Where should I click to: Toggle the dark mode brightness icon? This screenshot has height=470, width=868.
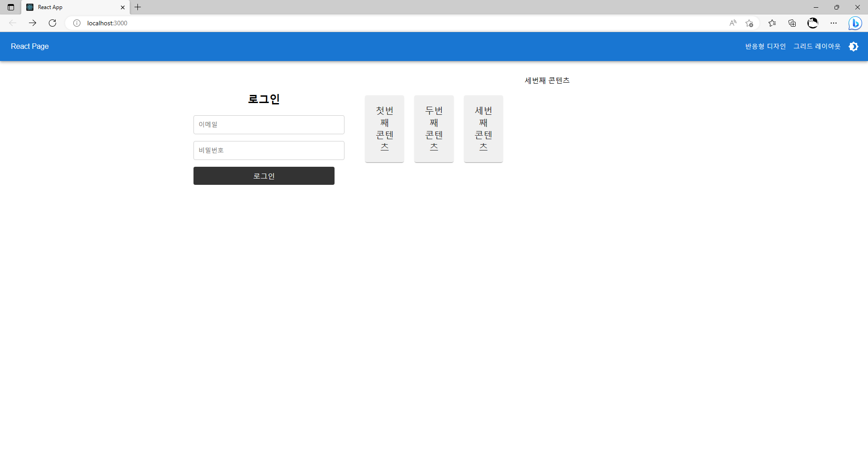click(x=854, y=47)
